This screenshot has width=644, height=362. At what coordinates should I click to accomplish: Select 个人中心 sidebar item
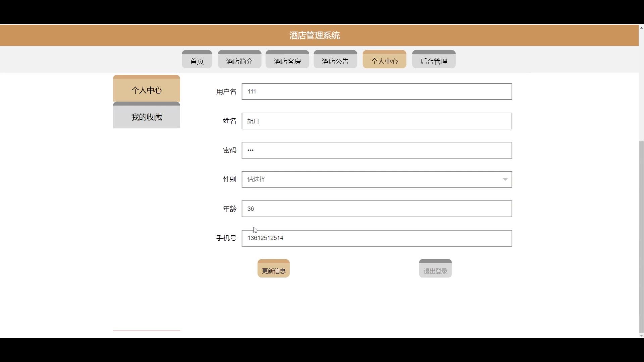[x=146, y=89]
